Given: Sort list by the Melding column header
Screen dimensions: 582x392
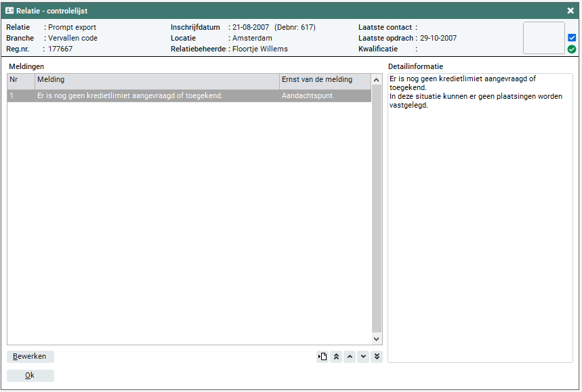Looking at the screenshot, I should (x=156, y=80).
